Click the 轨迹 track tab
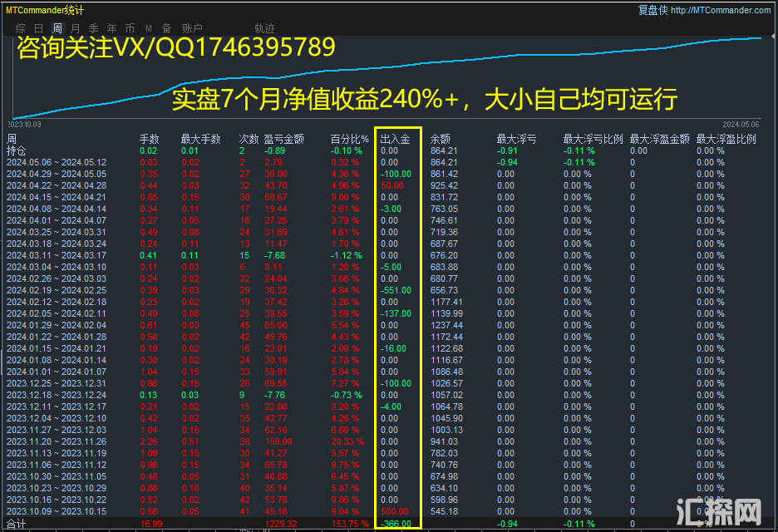Screen dimensions: 778x532 tap(264, 27)
